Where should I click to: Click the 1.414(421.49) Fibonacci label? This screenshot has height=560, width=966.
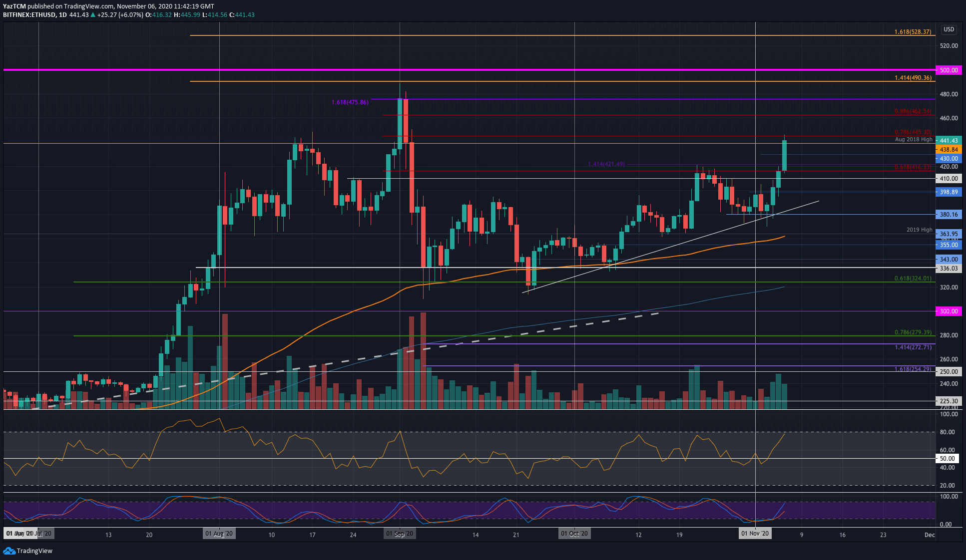click(606, 164)
